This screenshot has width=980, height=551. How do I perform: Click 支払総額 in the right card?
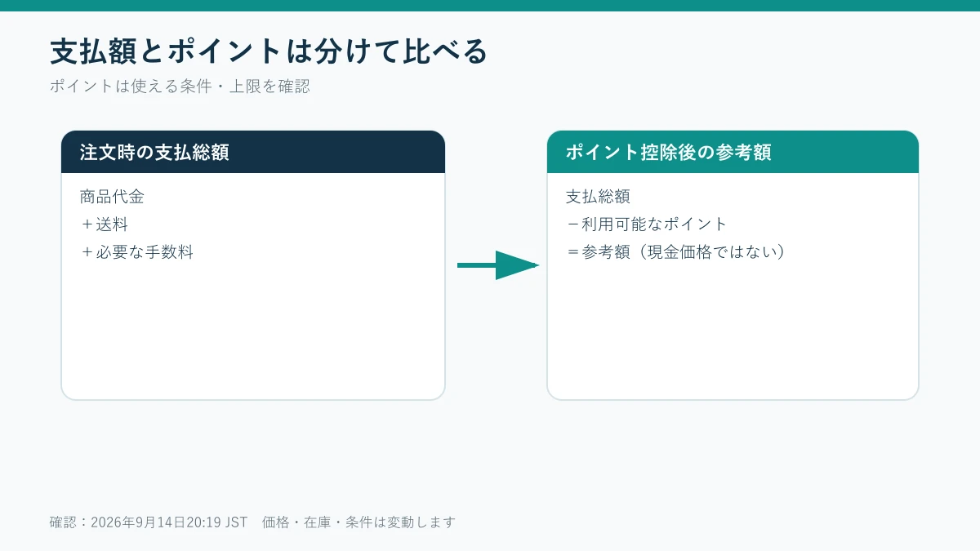point(598,197)
